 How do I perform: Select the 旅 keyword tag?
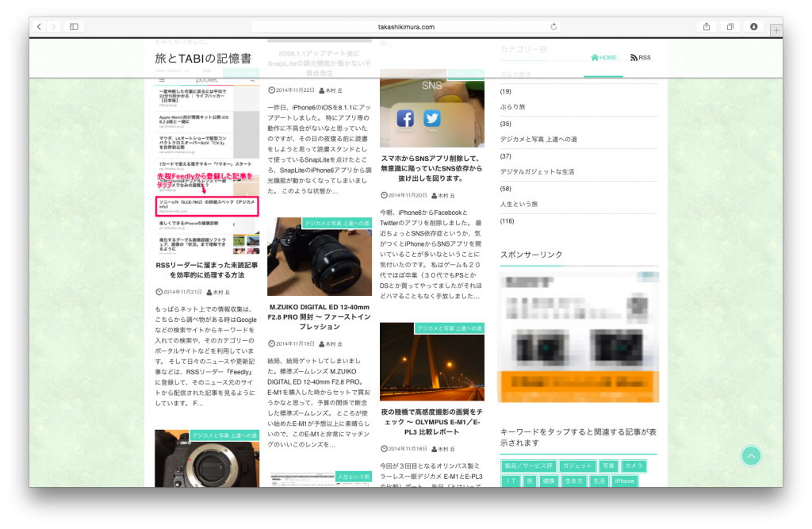coord(529,481)
